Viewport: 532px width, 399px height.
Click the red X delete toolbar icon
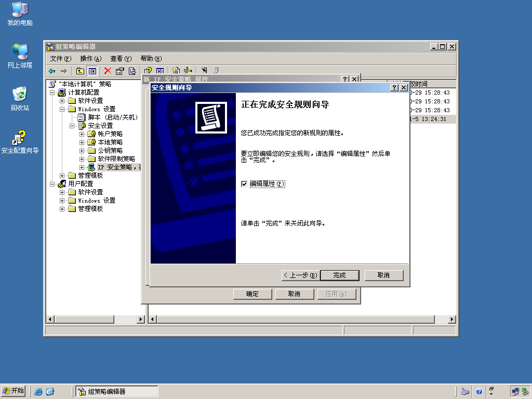[x=108, y=71]
